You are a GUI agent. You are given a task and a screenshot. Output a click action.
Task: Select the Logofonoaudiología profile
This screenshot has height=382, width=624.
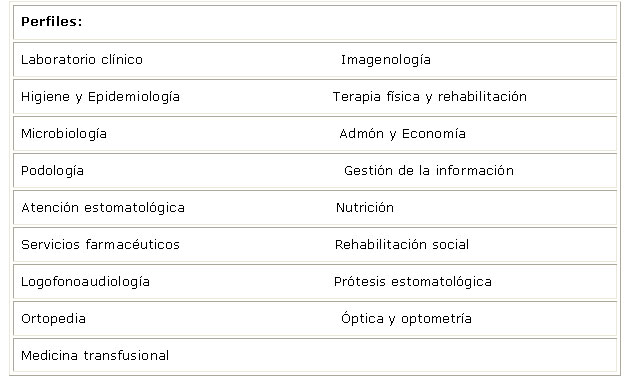click(85, 282)
